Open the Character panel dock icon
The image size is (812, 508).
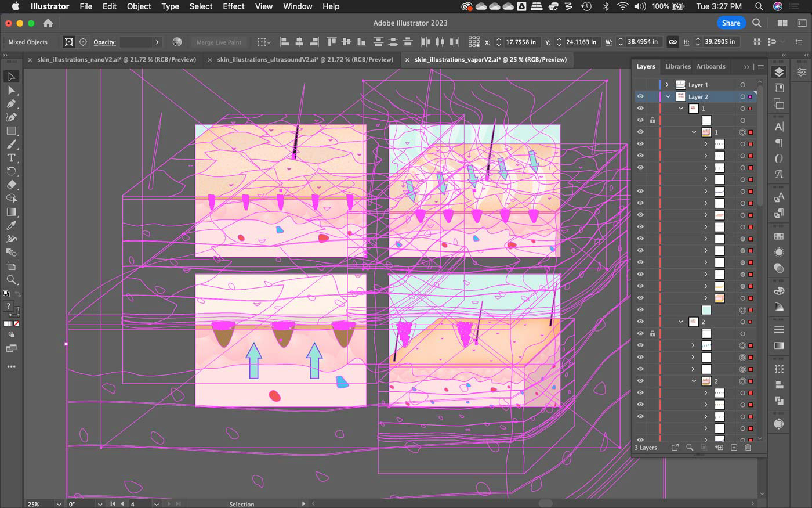click(x=779, y=127)
